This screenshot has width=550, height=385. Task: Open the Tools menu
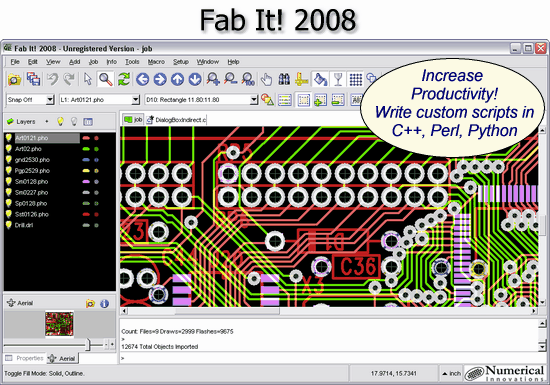(132, 62)
